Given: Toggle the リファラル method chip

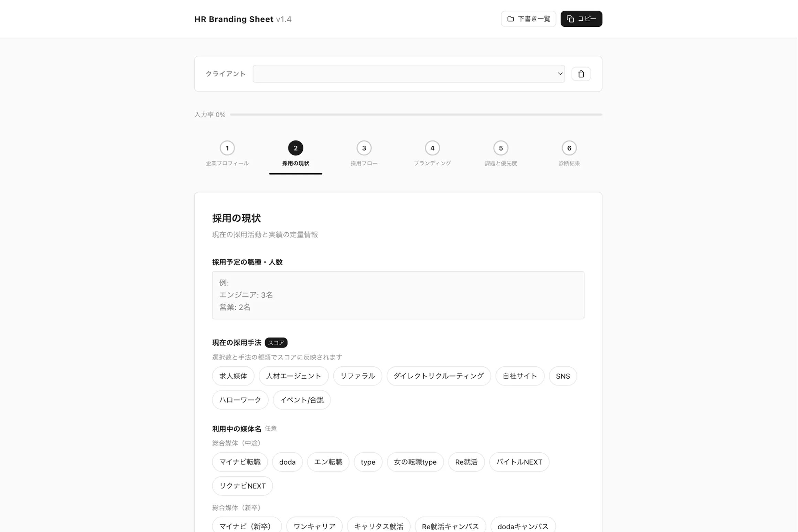Looking at the screenshot, I should [x=357, y=376].
